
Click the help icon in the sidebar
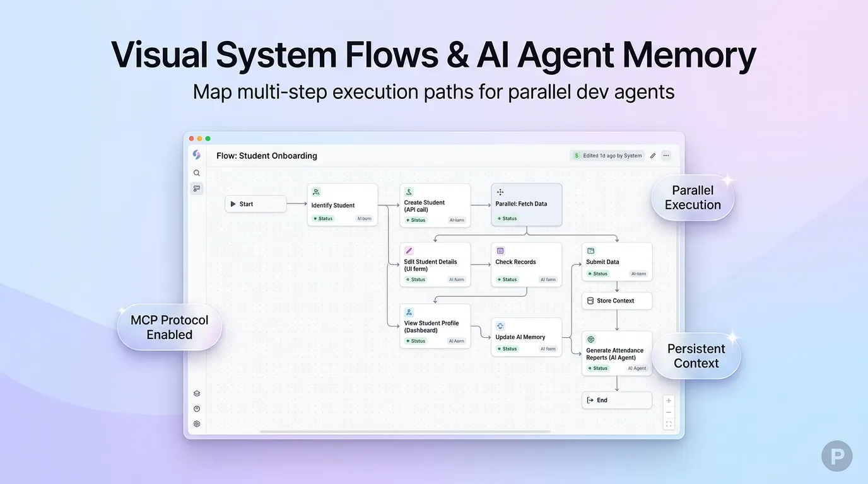(197, 409)
